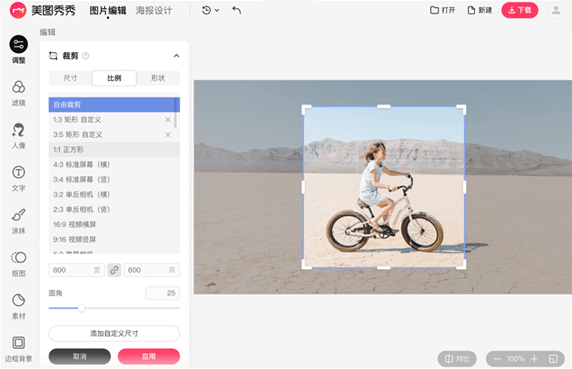Open the 海报设计 top tab

[154, 11]
